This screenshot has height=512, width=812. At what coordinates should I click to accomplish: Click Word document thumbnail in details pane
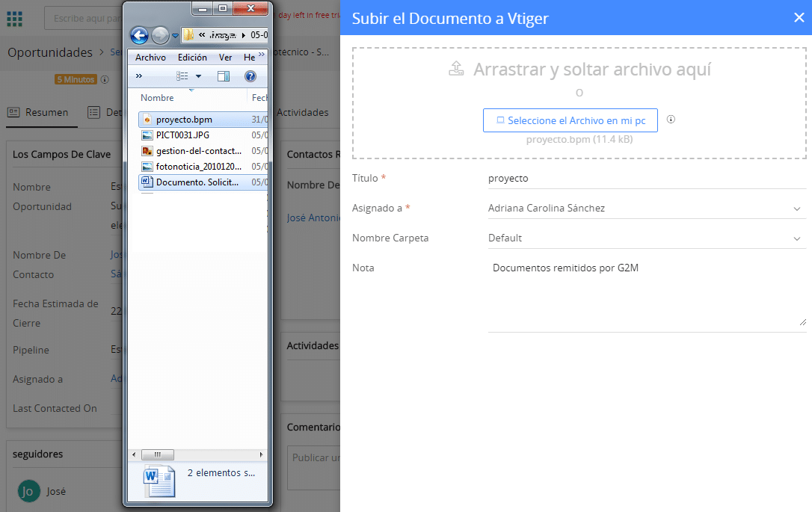(x=159, y=481)
